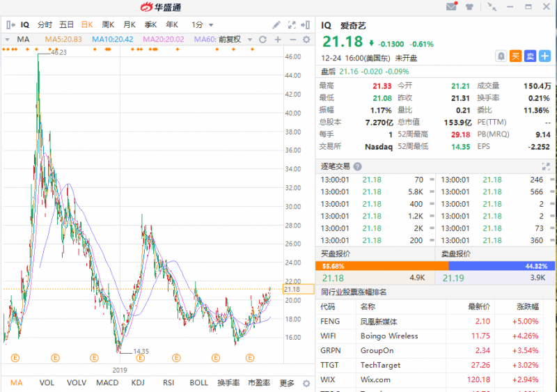Click the MA20:20.02 legend value
Image resolution: width=557 pixels, height=392 pixels.
pyautogui.click(x=164, y=40)
